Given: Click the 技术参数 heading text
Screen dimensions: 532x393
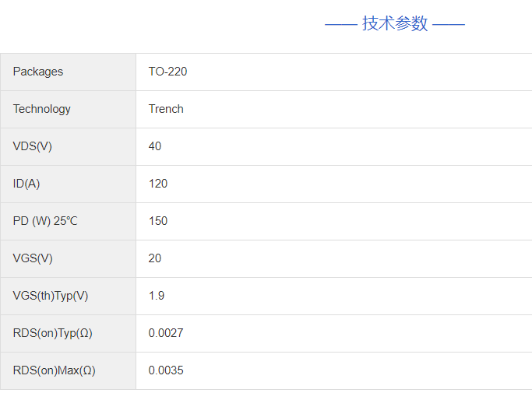Looking at the screenshot, I should pyautogui.click(x=395, y=23).
